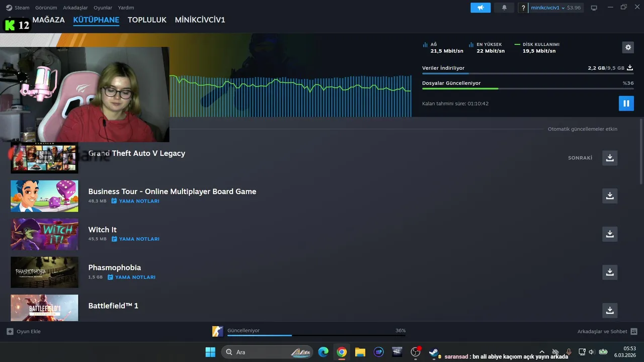Click the Veriler İndiriliyor progress bar
644x362 pixels.
[x=528, y=73]
